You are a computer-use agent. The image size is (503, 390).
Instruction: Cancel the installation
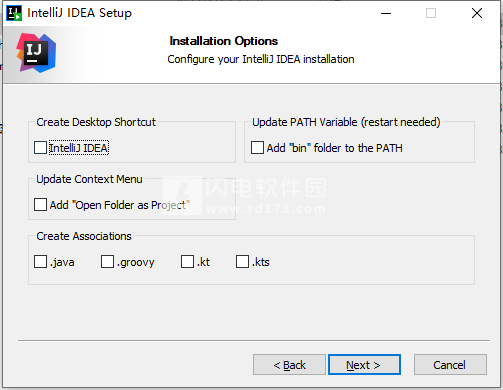pyautogui.click(x=450, y=365)
